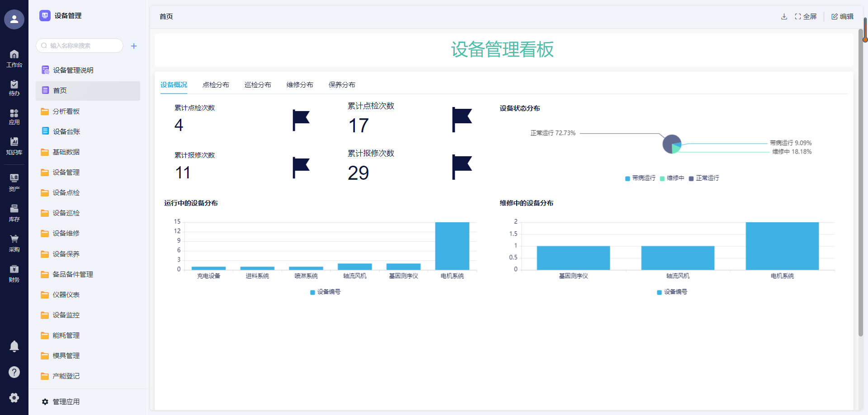Click the 全屏 fullscreen button
Screen dimensions: 868x415
(806, 17)
